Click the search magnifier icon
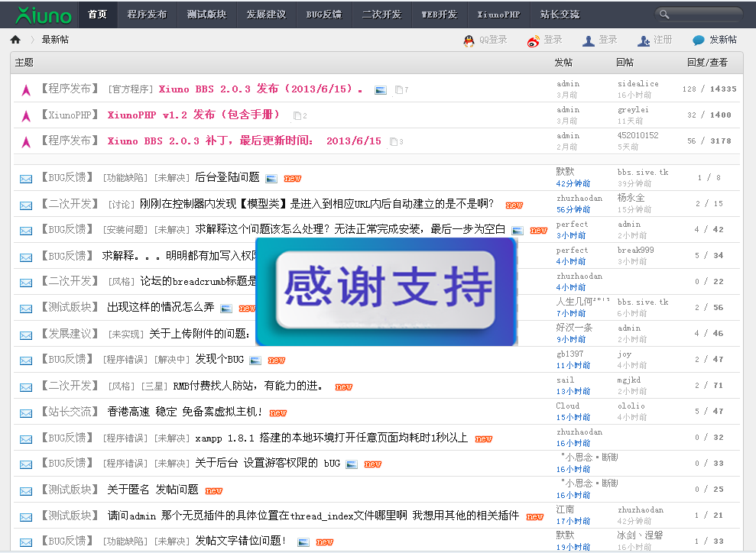The width and height of the screenshot is (756, 553). [664, 15]
